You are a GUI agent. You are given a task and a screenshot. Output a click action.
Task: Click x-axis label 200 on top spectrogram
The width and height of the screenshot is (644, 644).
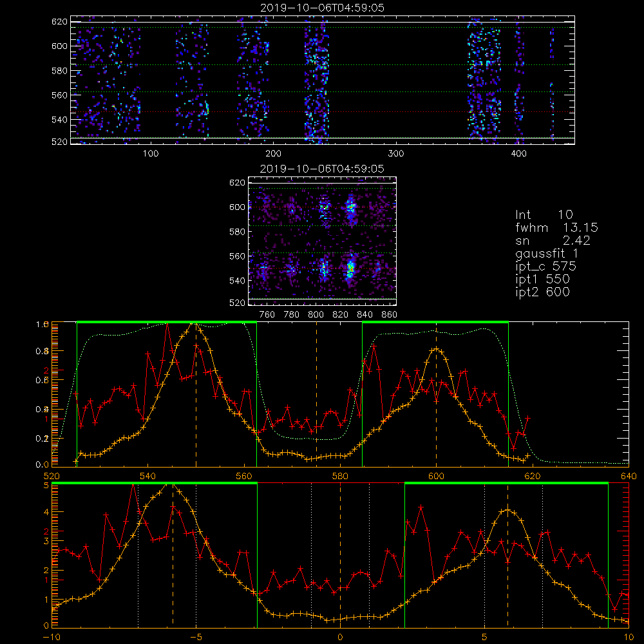pyautogui.click(x=273, y=154)
